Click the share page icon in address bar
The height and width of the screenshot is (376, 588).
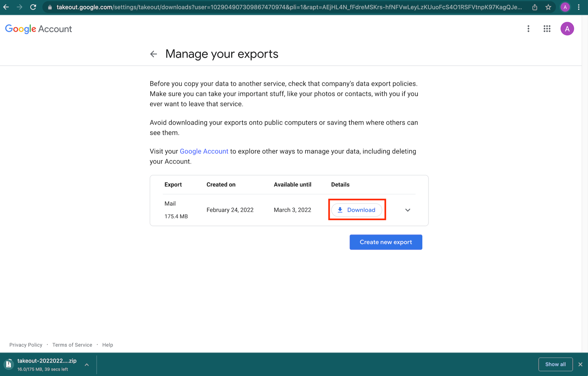pyautogui.click(x=535, y=7)
